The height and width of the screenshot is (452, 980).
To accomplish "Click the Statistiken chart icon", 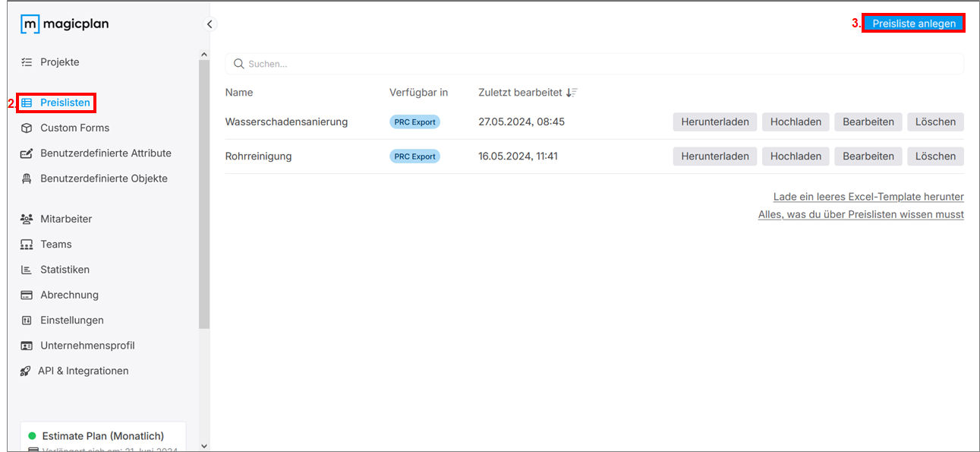I will (27, 270).
